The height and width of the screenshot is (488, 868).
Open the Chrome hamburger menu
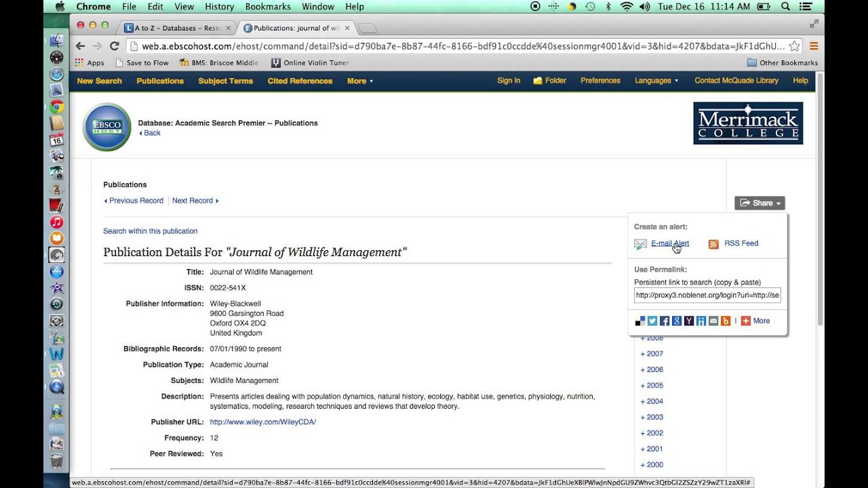click(814, 46)
